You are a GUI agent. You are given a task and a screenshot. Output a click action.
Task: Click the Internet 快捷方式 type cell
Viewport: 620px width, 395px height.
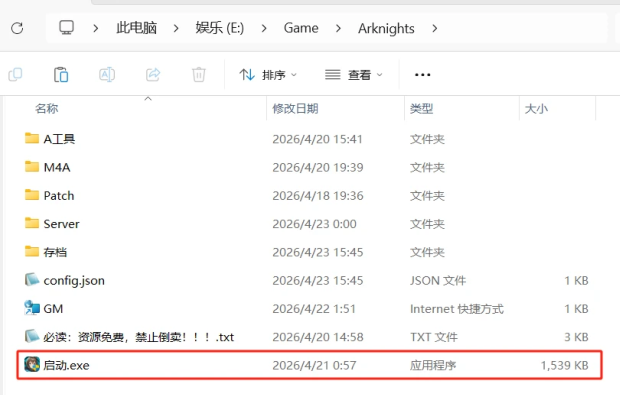click(457, 308)
